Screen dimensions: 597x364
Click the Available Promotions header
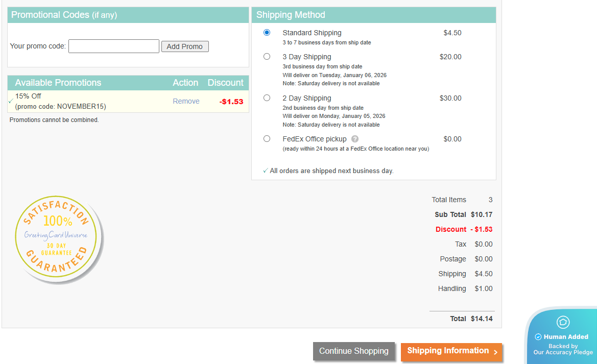(x=58, y=83)
